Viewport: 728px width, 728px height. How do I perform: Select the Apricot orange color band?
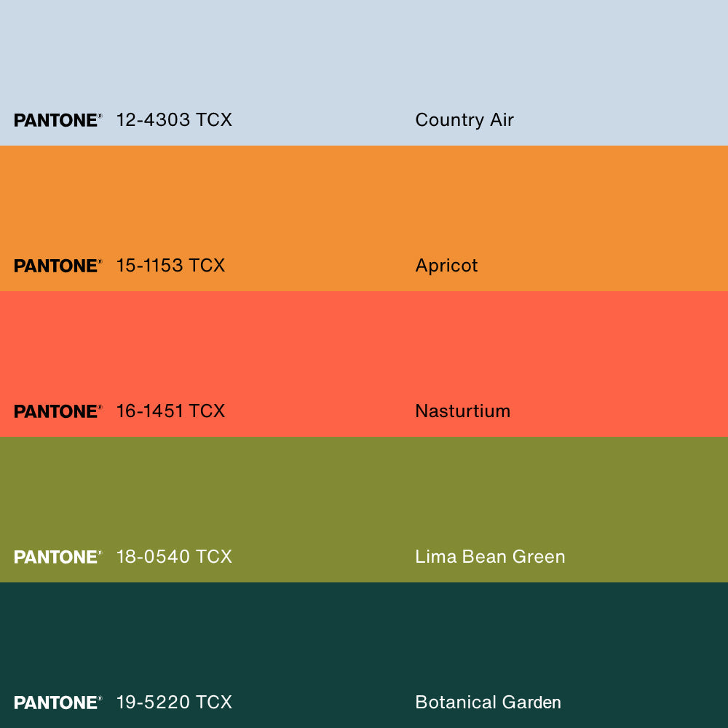click(x=364, y=218)
